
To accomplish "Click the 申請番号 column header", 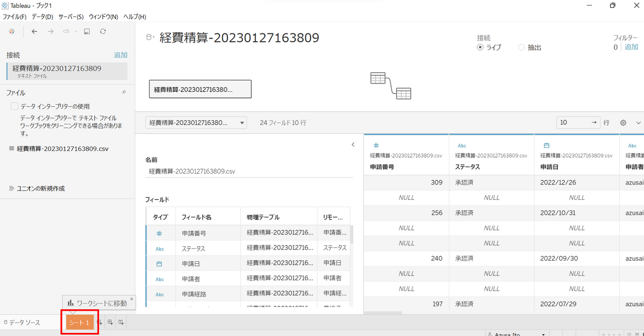I will tap(382, 167).
